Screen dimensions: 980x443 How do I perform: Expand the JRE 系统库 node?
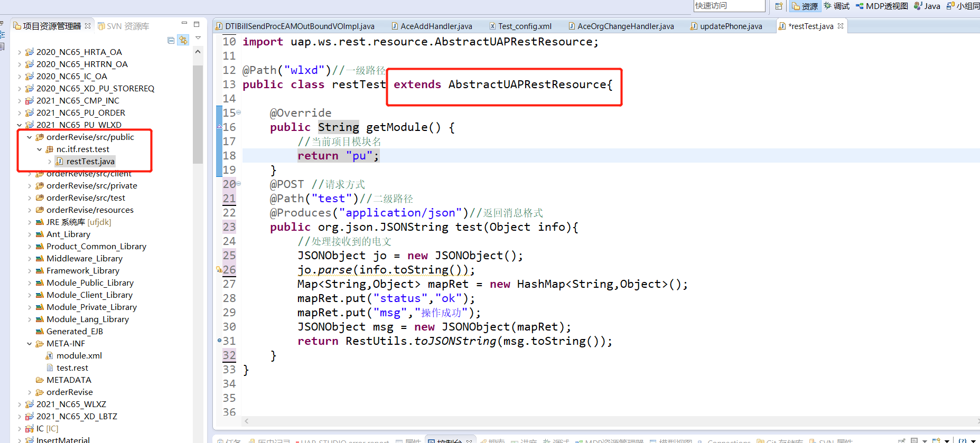click(30, 222)
